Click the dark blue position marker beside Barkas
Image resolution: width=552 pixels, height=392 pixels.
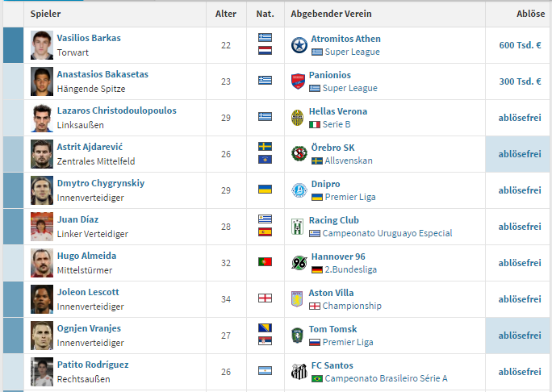[14, 45]
